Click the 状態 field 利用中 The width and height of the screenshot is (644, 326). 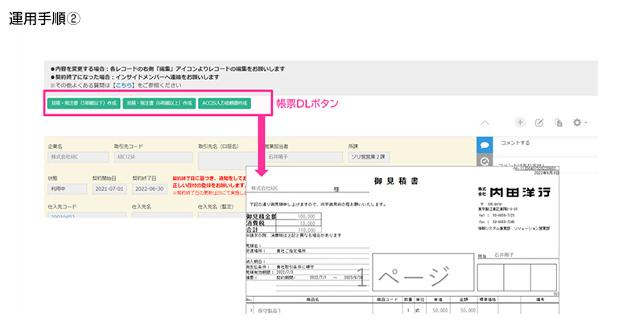68,189
